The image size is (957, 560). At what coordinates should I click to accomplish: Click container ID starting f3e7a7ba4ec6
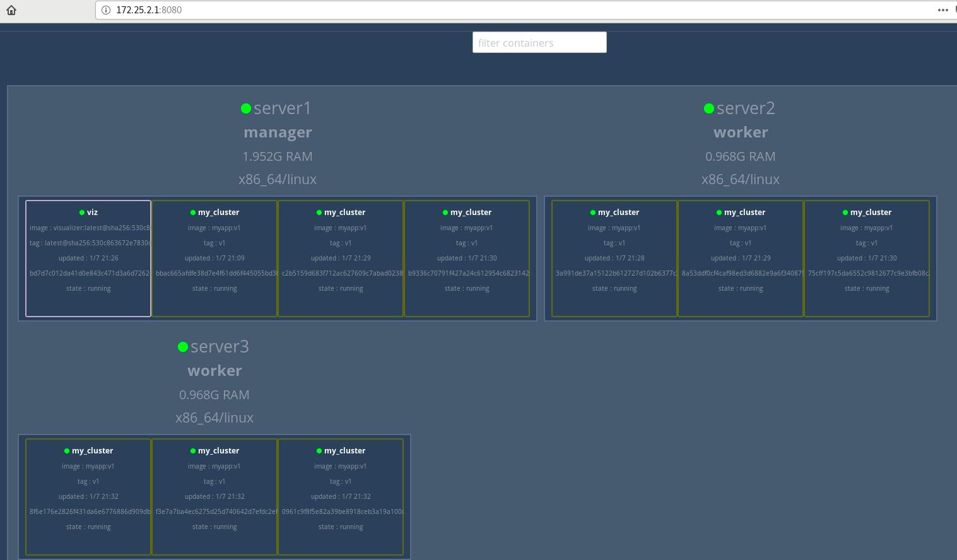(216, 511)
